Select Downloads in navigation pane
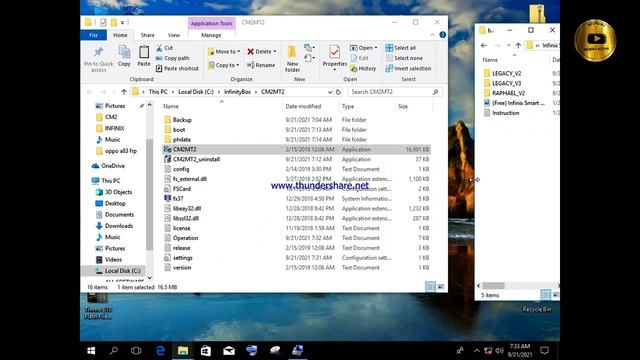 118,226
